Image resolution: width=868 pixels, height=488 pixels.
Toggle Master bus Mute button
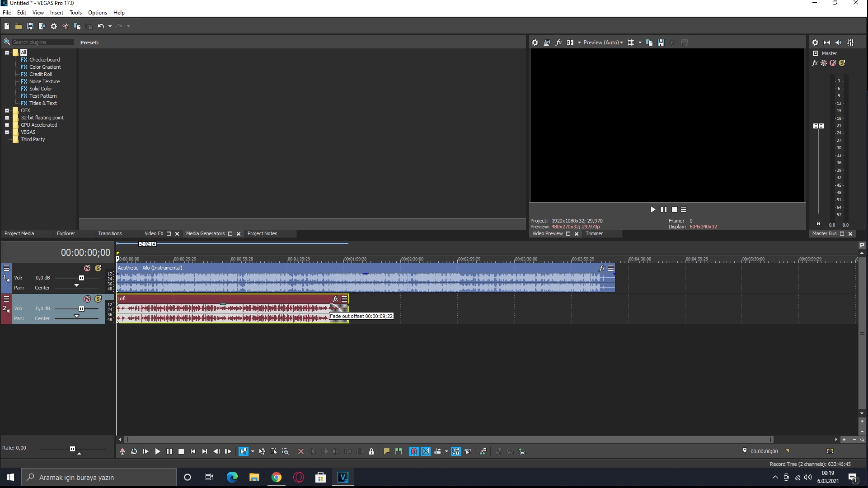pyautogui.click(x=833, y=63)
